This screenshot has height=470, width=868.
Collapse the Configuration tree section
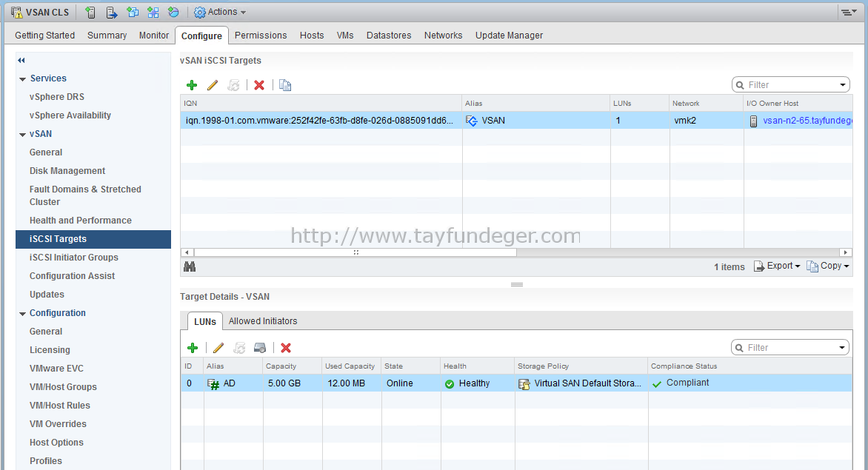pos(23,314)
